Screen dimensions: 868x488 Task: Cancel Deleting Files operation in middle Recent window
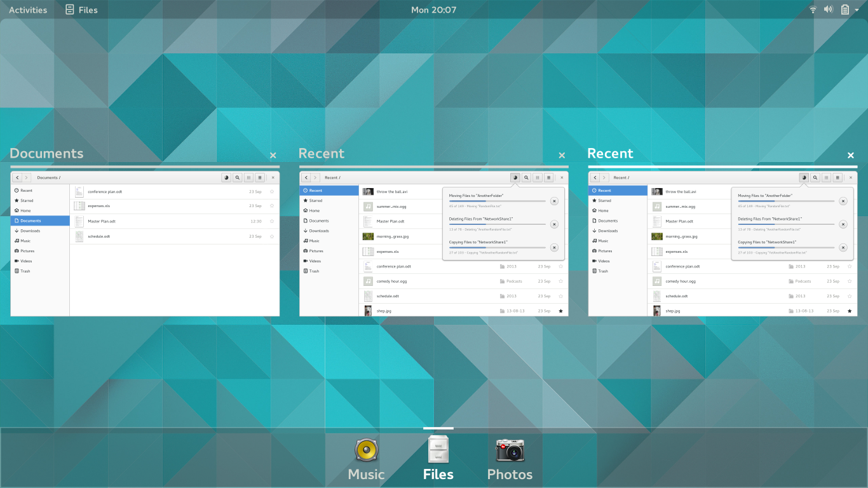554,224
